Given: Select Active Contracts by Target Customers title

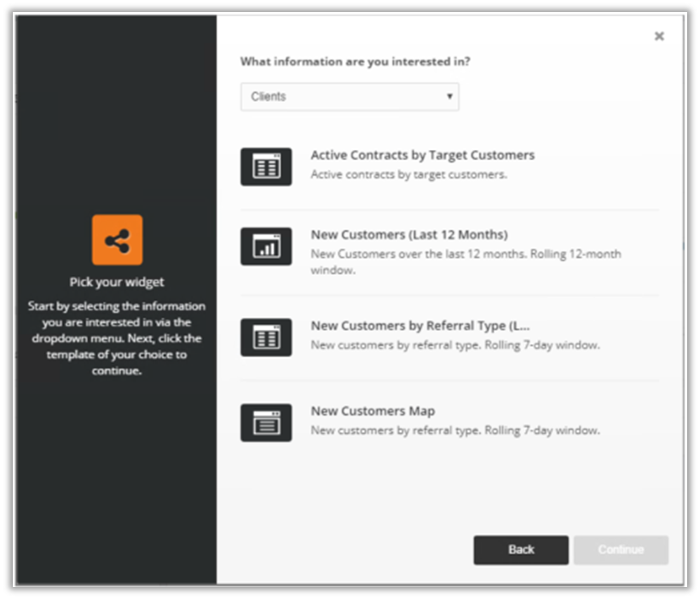Looking at the screenshot, I should pyautogui.click(x=422, y=155).
